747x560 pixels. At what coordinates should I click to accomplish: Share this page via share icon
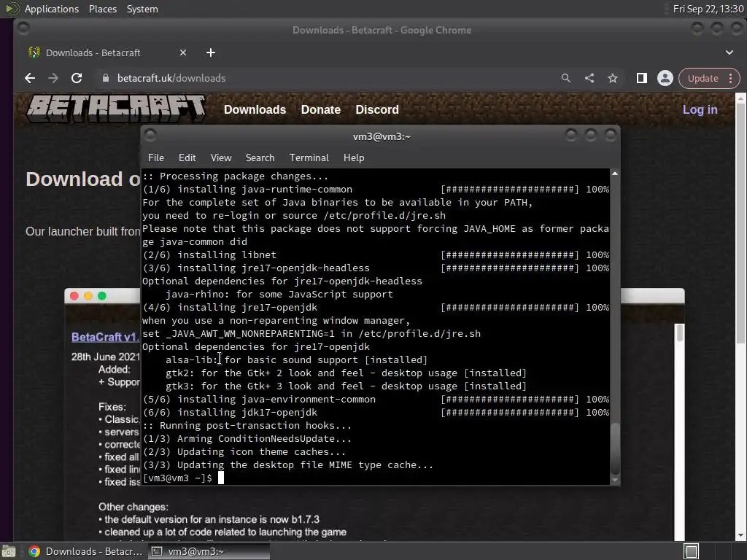click(x=589, y=78)
